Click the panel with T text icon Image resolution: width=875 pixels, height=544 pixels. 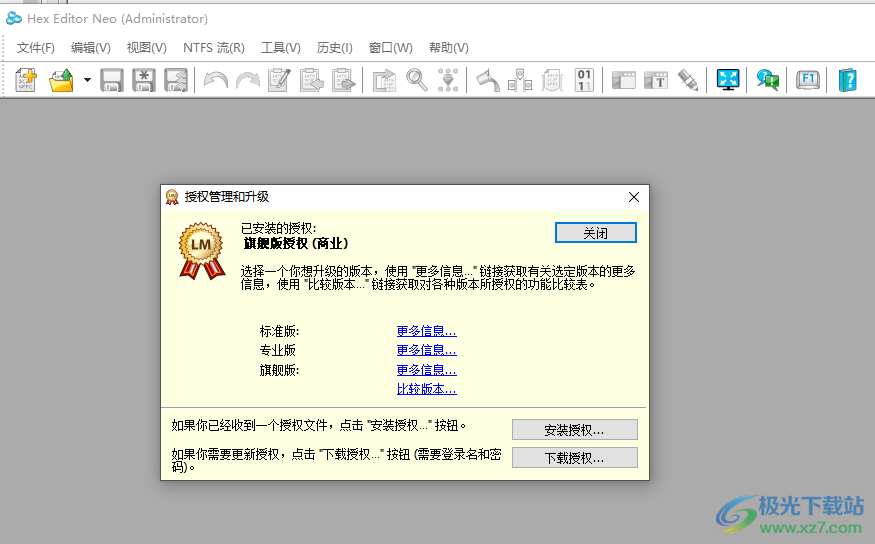pos(656,80)
